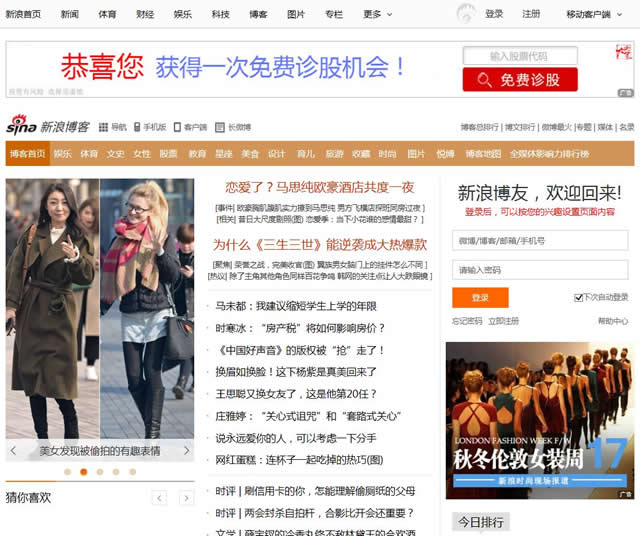Go to next slide in photo carousel
Image resolution: width=640 pixels, height=536 pixels.
pos(186,451)
